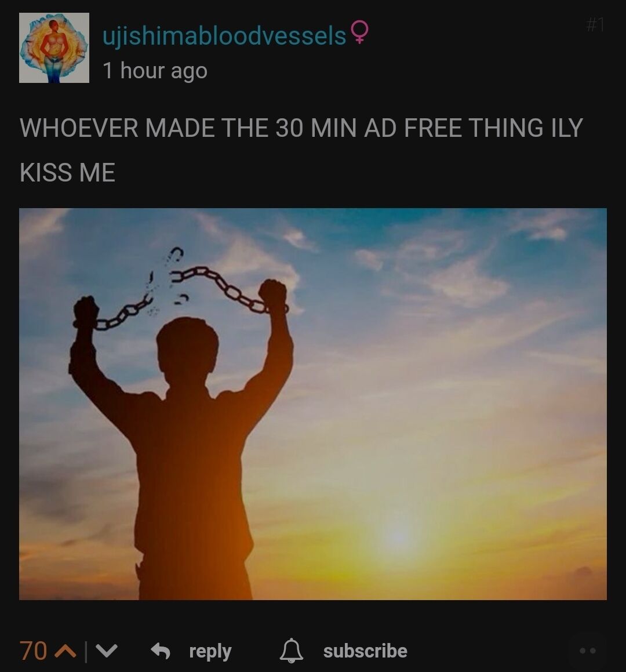Click the setting sun in the picture
This screenshot has height=672, width=626.
pos(398,536)
